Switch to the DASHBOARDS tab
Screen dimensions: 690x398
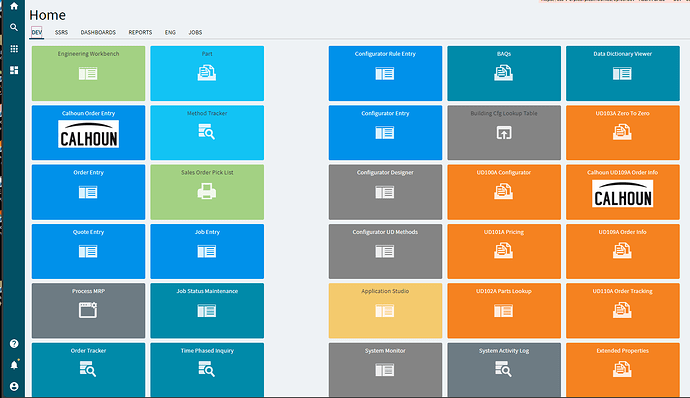tap(98, 33)
